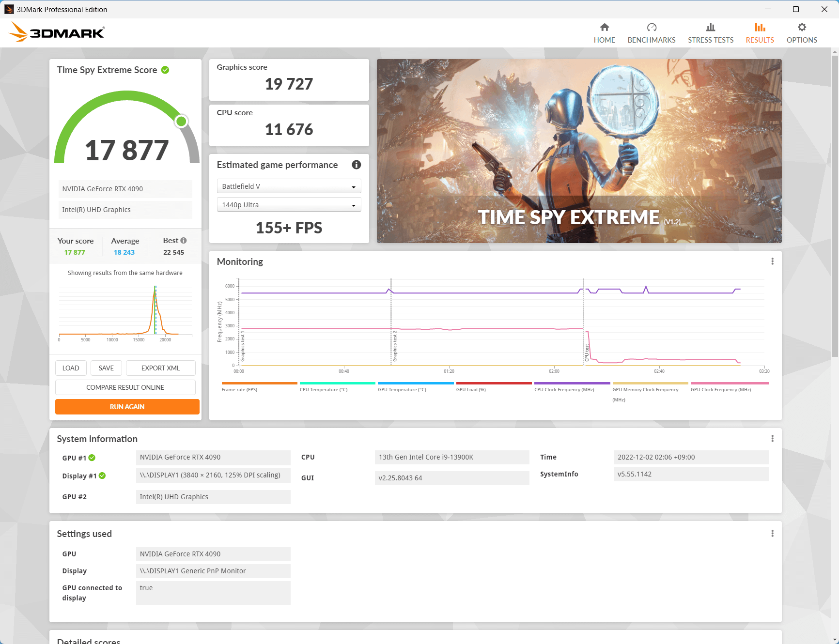Click the score gauge indicator knob
Viewport: 839px width, 644px height.
click(x=181, y=121)
